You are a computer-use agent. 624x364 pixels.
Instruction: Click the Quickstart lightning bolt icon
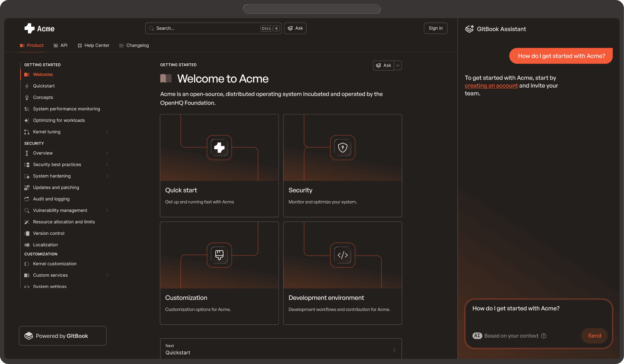click(27, 86)
